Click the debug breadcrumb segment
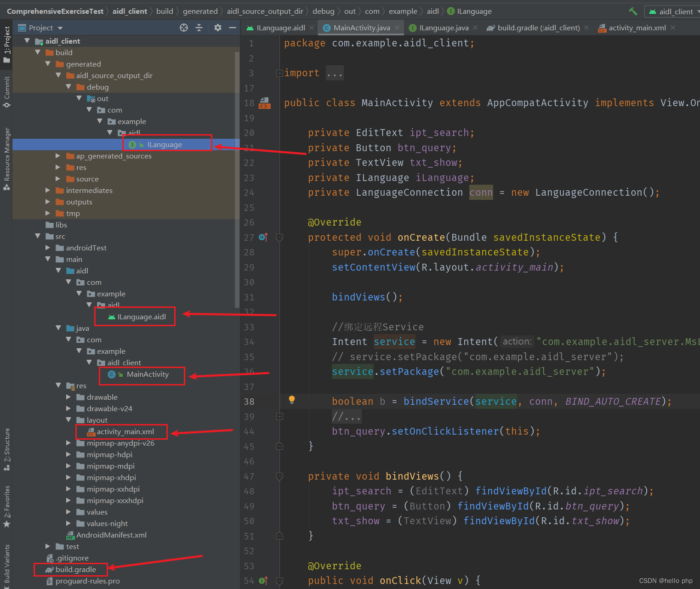The width and height of the screenshot is (700, 589). tap(324, 11)
